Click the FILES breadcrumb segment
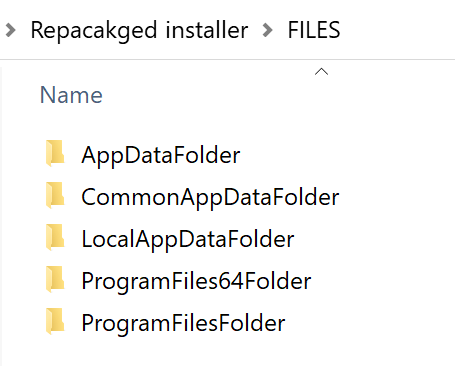Screen dimensions: 455x366 click(314, 30)
